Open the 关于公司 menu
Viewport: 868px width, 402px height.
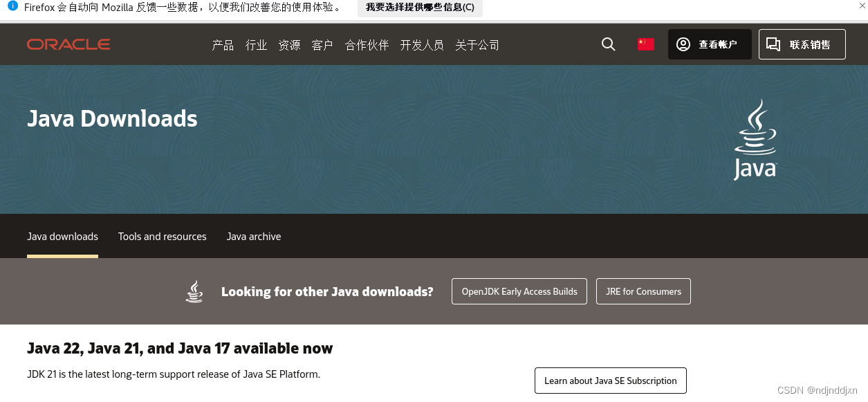coord(477,45)
